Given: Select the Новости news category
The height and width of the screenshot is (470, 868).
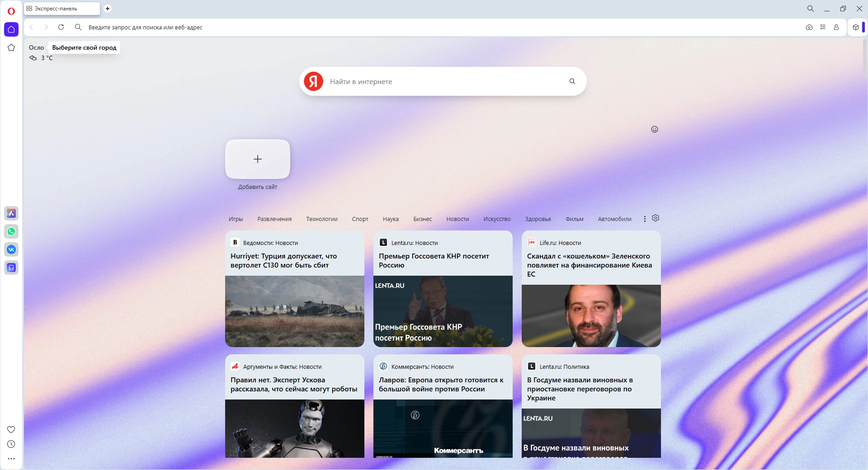Looking at the screenshot, I should (458, 219).
